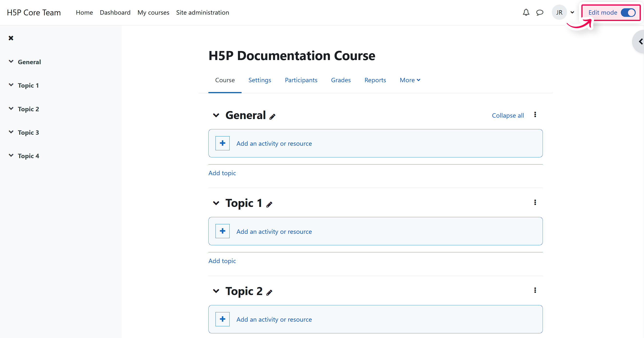
Task: Toggle the Edit mode switch off
Action: [628, 12]
